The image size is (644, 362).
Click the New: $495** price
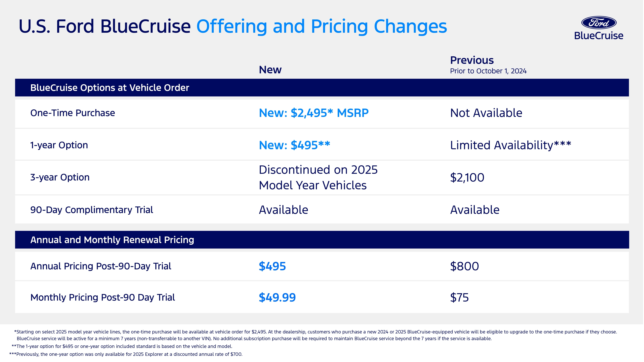(294, 145)
